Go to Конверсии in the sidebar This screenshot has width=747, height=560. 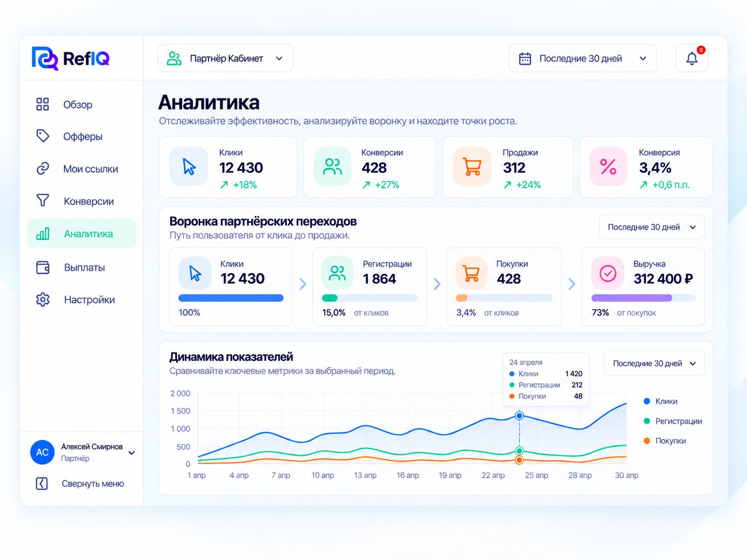[82, 201]
